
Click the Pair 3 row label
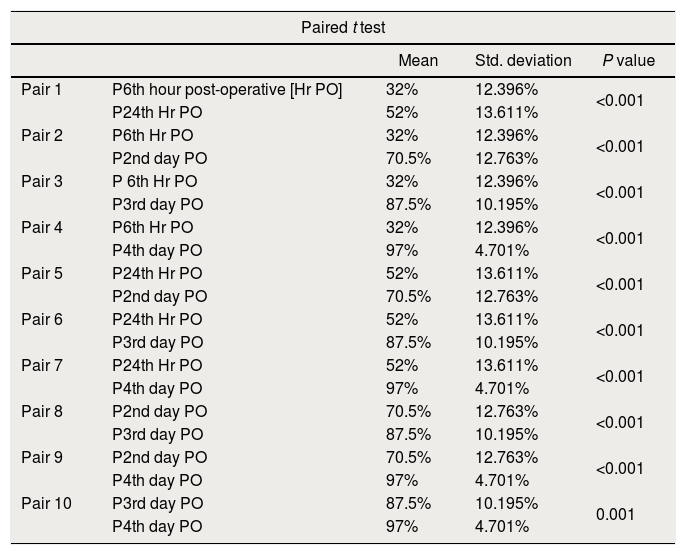click(42, 182)
